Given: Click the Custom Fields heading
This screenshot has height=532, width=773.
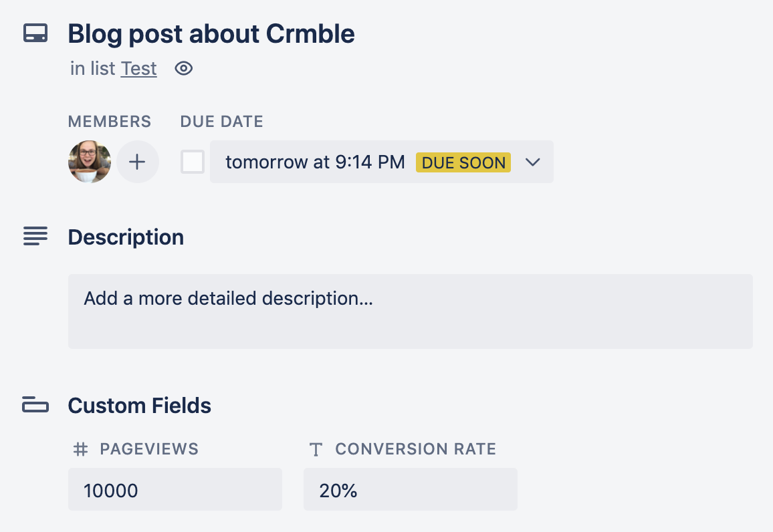Looking at the screenshot, I should pos(140,406).
